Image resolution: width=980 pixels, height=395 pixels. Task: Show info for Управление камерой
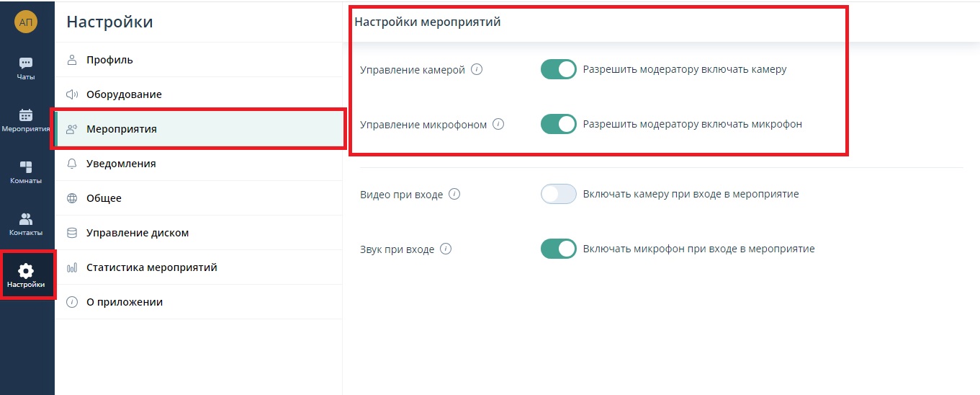tap(477, 70)
